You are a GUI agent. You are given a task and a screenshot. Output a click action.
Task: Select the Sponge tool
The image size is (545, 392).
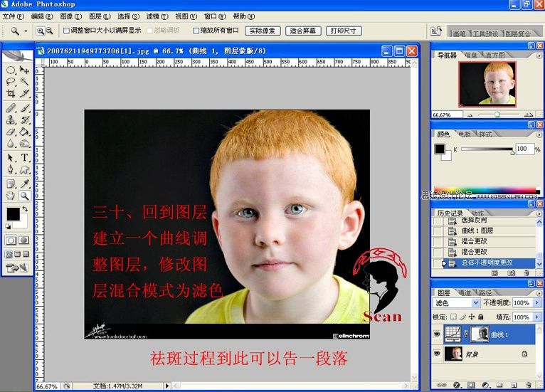pyautogui.click(x=24, y=144)
